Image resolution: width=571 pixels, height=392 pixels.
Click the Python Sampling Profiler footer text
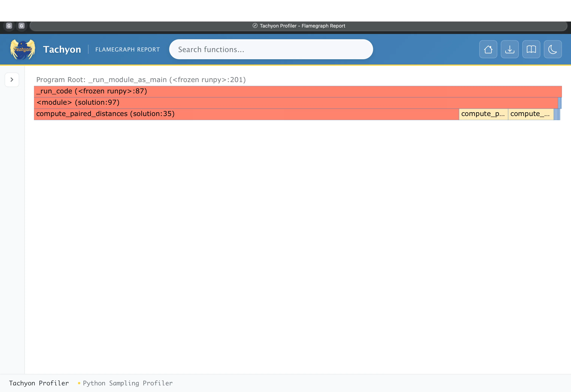tap(128, 383)
